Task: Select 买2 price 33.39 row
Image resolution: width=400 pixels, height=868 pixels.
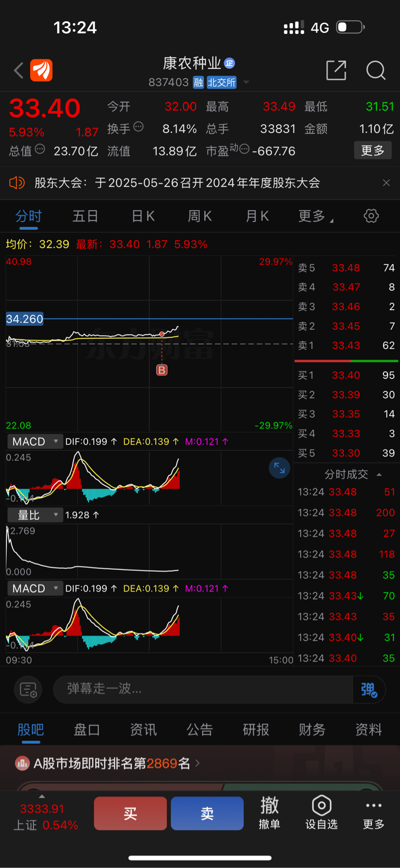Action: pyautogui.click(x=346, y=395)
